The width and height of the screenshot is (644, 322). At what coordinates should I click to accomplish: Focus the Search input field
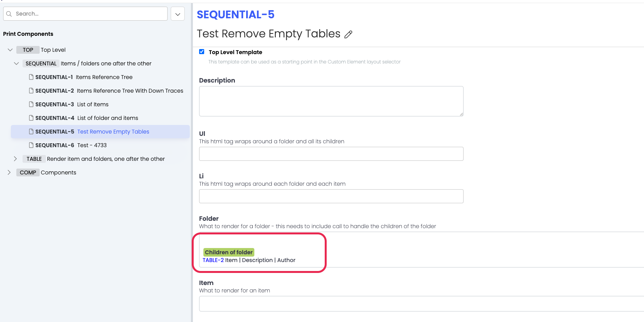tap(86, 14)
